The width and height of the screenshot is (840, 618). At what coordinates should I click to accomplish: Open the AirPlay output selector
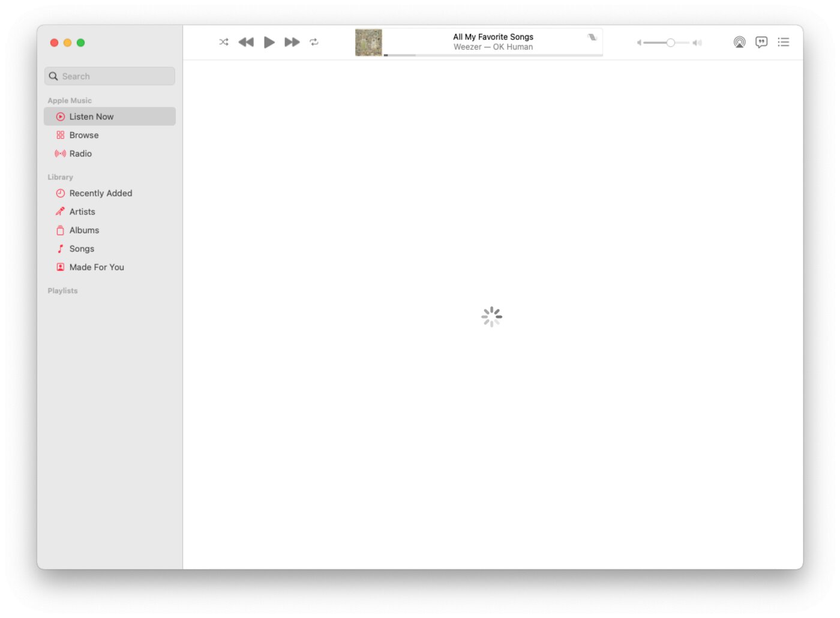739,42
